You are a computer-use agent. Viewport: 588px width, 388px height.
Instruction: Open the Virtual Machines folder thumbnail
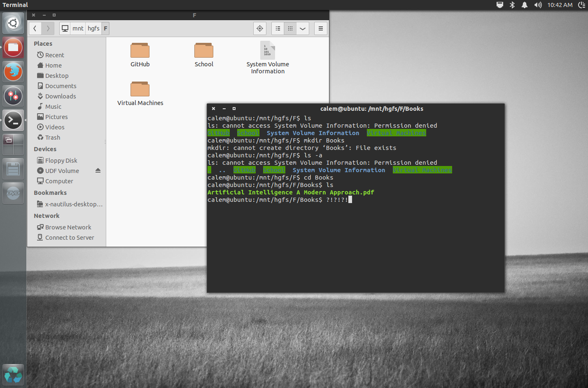140,88
